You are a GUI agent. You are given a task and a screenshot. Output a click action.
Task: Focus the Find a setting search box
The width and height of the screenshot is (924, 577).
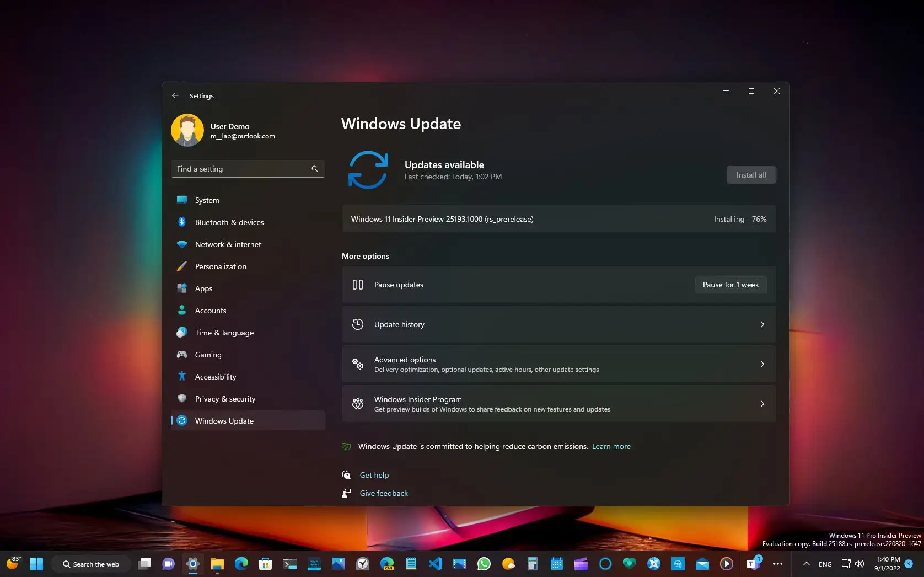tap(248, 169)
